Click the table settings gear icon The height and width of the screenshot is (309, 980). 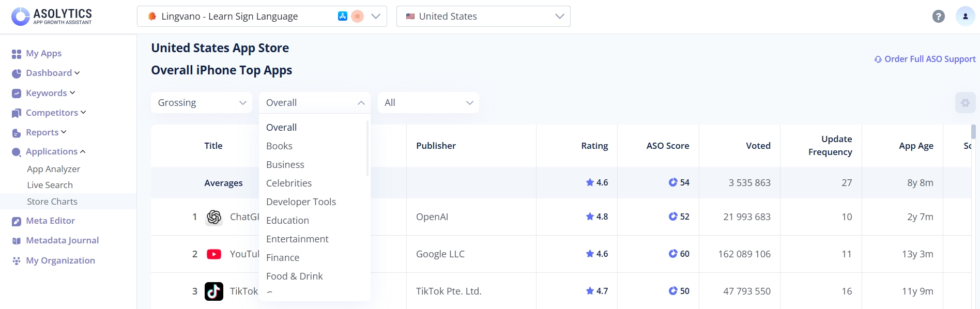point(965,103)
